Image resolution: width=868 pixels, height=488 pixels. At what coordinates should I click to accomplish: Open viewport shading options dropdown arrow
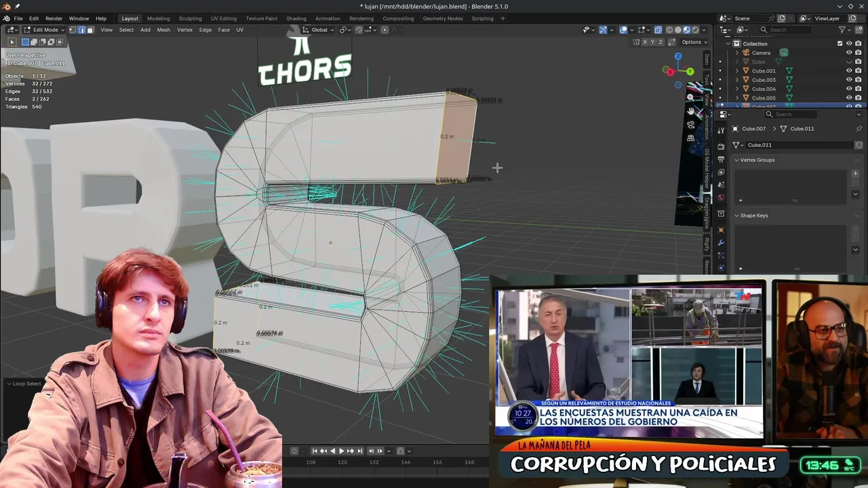pyautogui.click(x=704, y=30)
